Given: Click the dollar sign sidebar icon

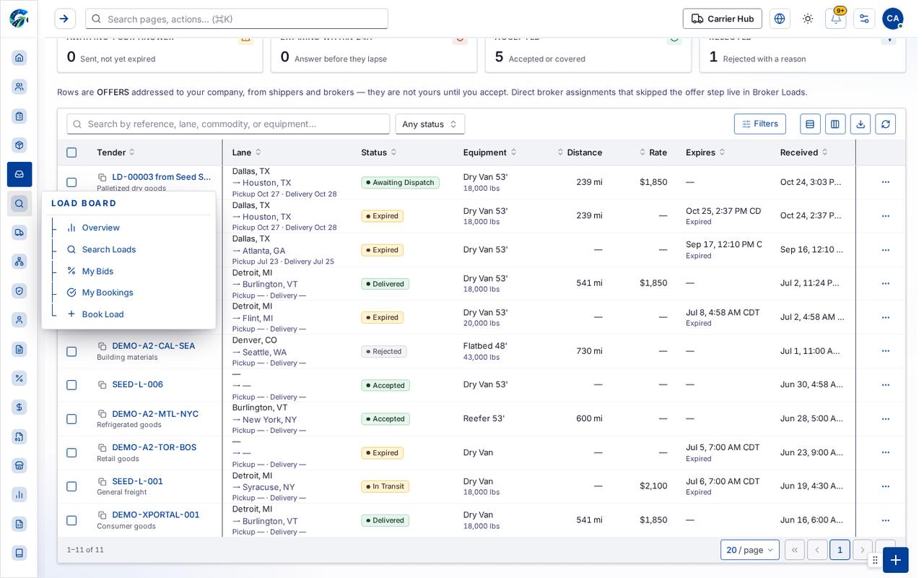Looking at the screenshot, I should click(x=19, y=407).
